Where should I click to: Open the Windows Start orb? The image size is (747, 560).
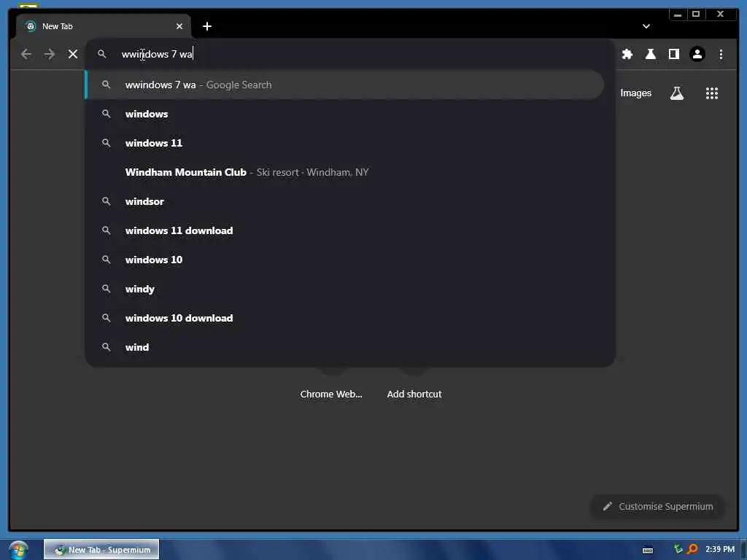(x=18, y=550)
